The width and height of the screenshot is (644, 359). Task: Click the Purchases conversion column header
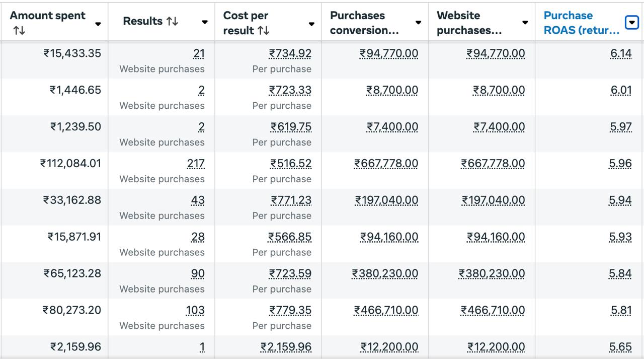click(364, 23)
